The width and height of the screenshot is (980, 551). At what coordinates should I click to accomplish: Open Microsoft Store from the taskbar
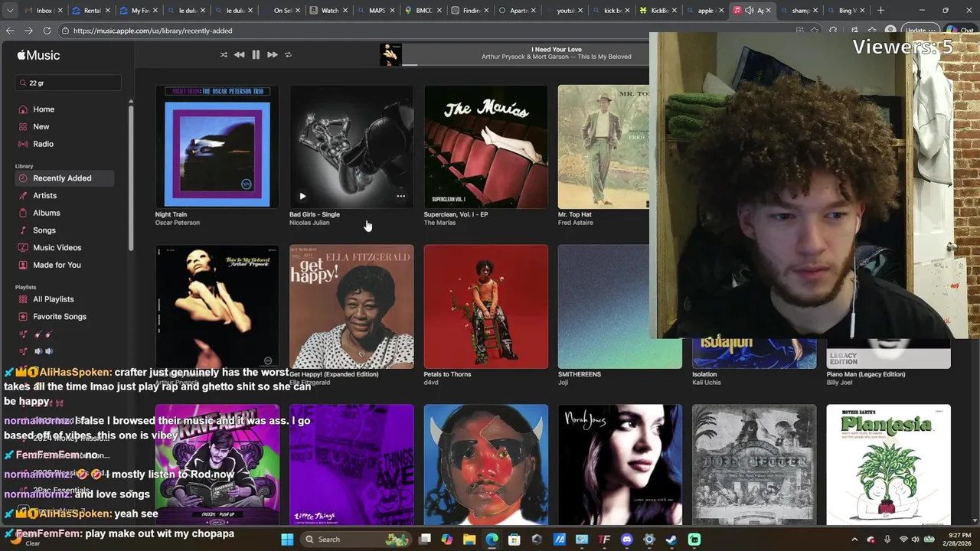[x=514, y=540]
